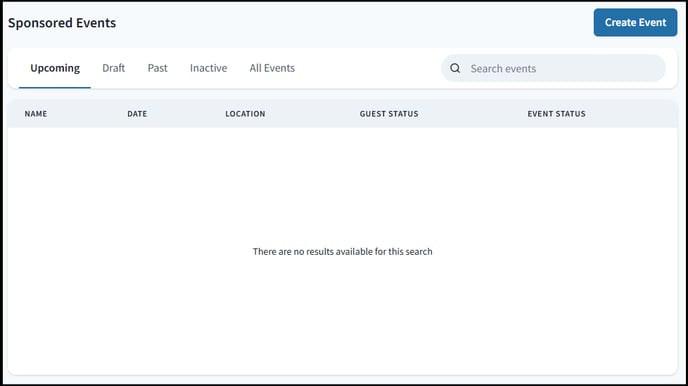View the All Events tab
Image resolution: width=688 pixels, height=386 pixels.
272,68
